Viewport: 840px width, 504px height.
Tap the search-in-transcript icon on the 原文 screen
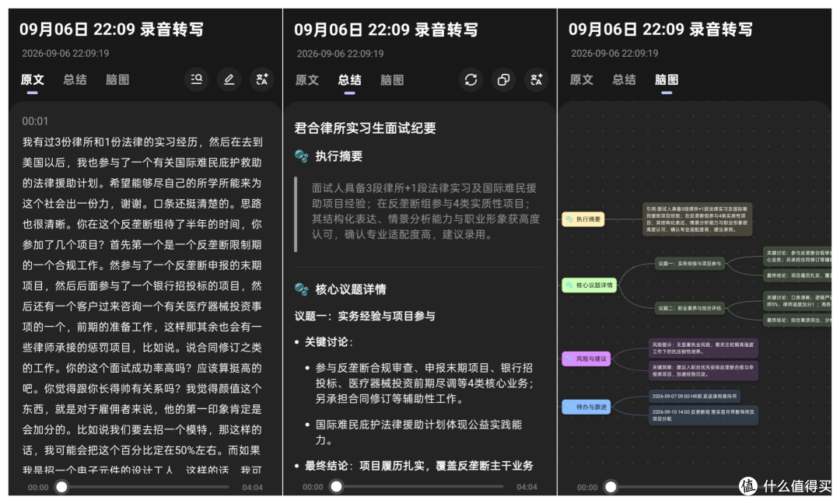197,79
